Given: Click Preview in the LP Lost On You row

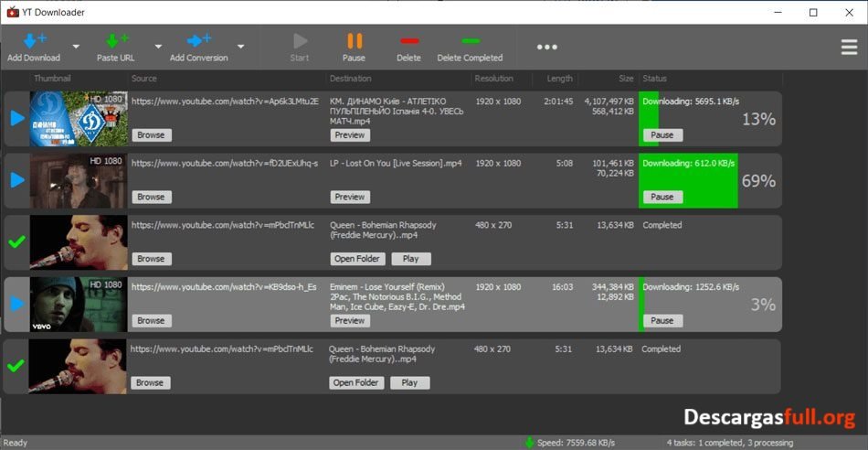Looking at the screenshot, I should pyautogui.click(x=351, y=197).
